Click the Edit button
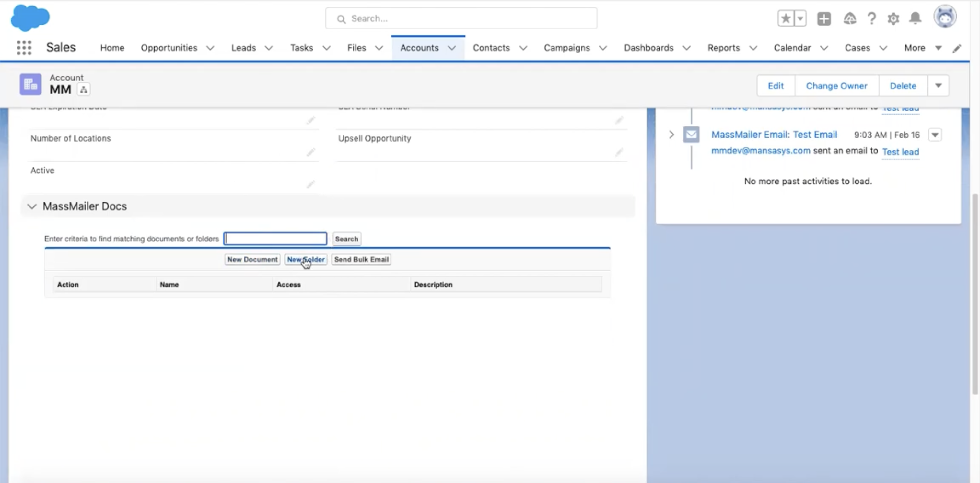Image resolution: width=980 pixels, height=483 pixels. coord(776,86)
